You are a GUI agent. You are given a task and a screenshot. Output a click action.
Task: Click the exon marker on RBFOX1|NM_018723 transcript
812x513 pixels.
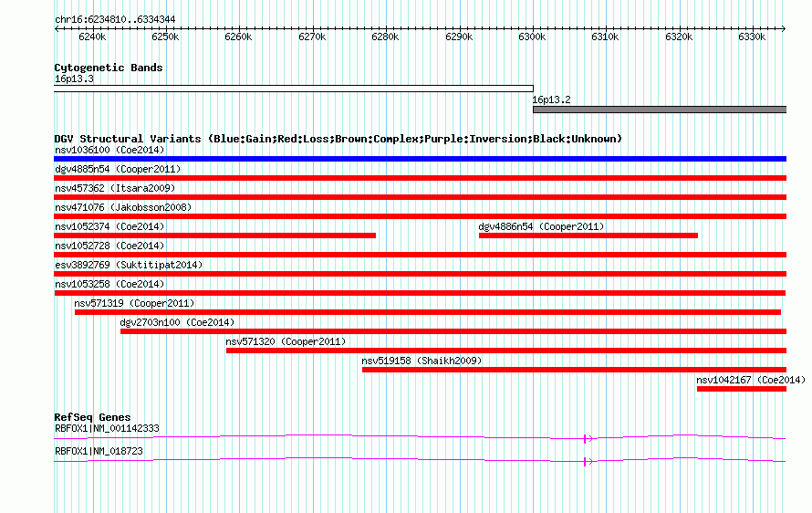click(x=585, y=462)
